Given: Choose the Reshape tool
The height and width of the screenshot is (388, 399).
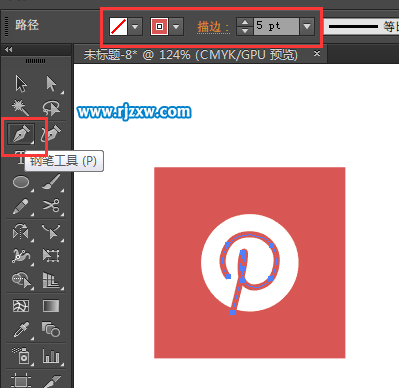Looking at the screenshot, I should 51,231.
